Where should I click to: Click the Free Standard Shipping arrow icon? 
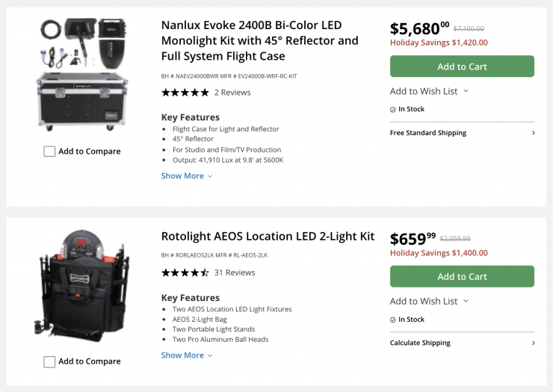click(533, 133)
